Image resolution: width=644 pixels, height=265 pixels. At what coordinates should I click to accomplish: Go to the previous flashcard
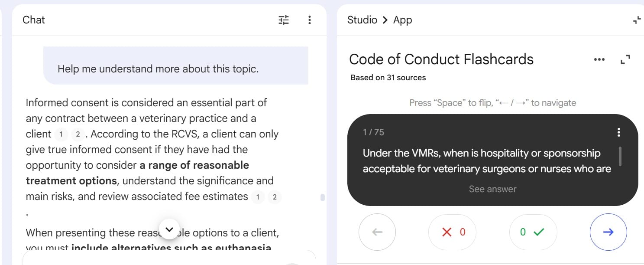point(377,232)
